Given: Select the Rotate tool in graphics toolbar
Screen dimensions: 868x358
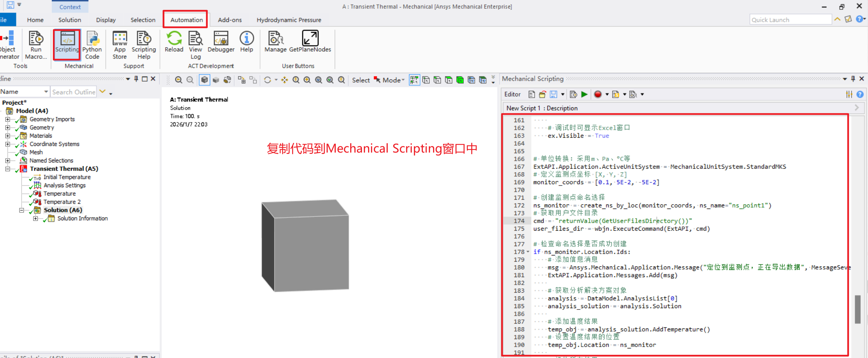Looking at the screenshot, I should (267, 80).
